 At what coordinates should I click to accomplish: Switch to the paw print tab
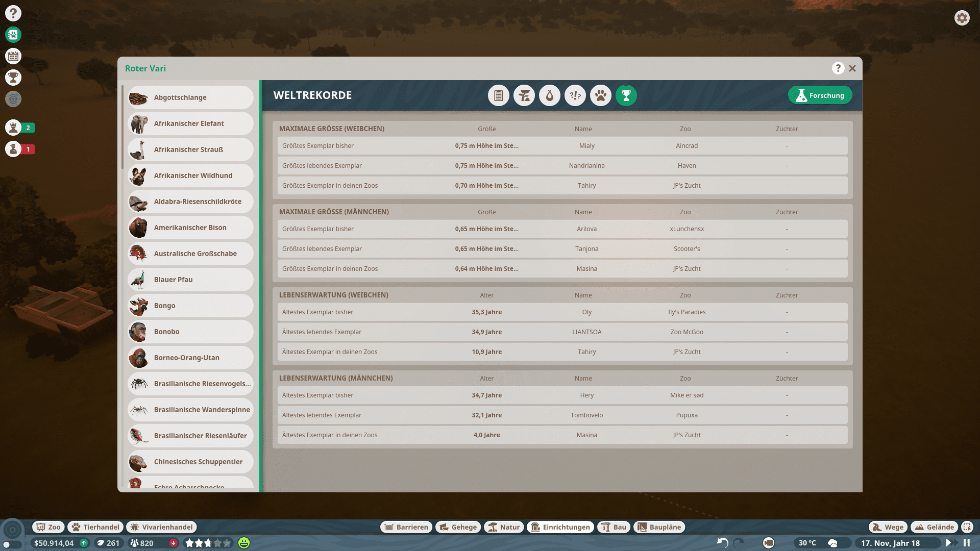600,95
